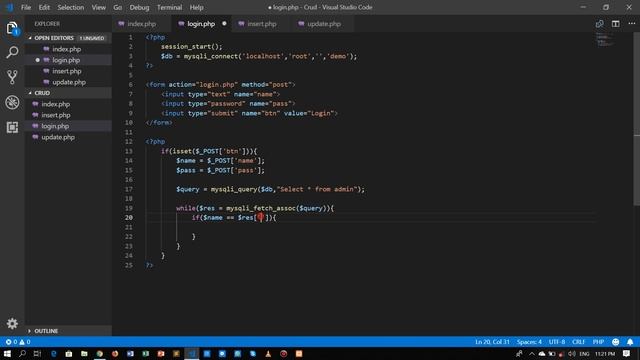Open the File menu
Viewport: 640px width, 360px height.
coord(26,7)
